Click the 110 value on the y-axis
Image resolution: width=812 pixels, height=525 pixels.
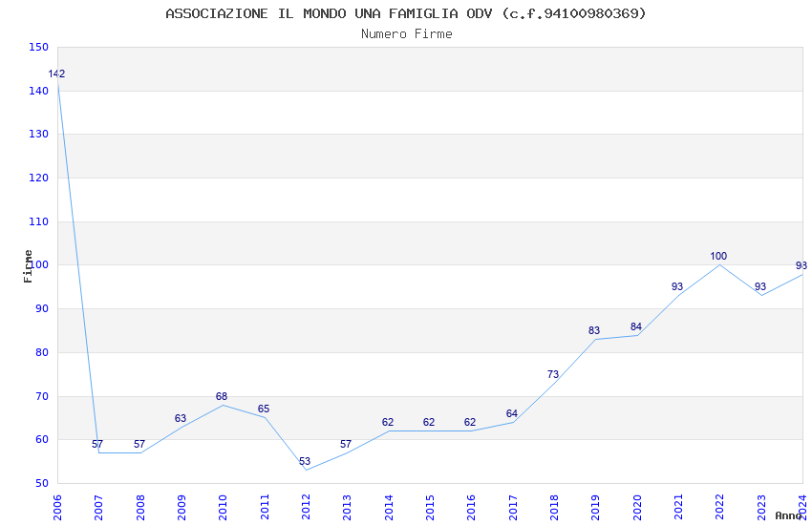(38, 221)
